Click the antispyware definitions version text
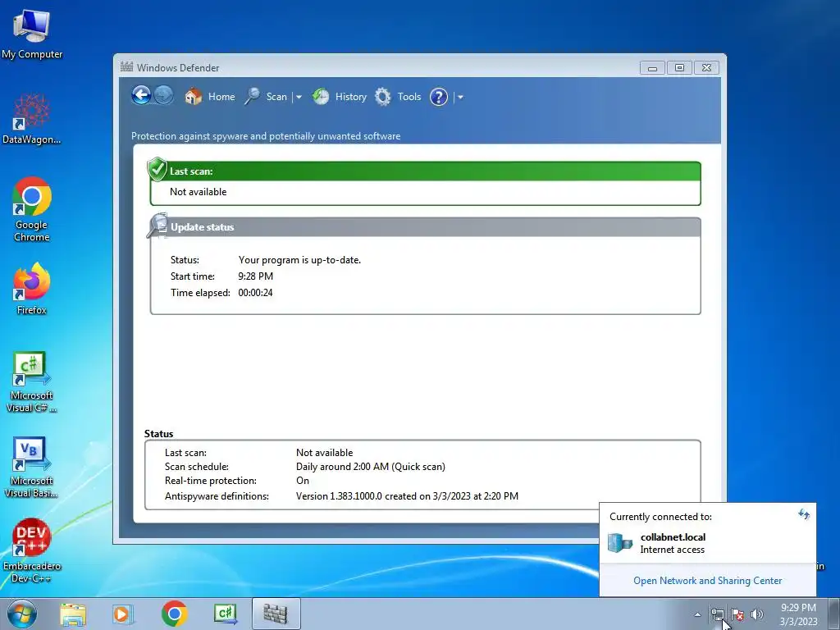840x630 pixels. tap(407, 496)
